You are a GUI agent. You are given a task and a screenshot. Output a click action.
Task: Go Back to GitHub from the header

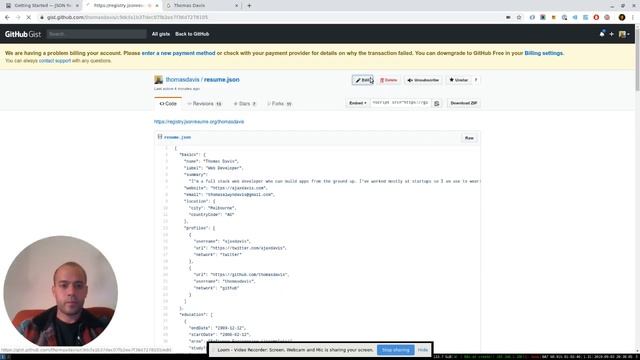click(192, 34)
